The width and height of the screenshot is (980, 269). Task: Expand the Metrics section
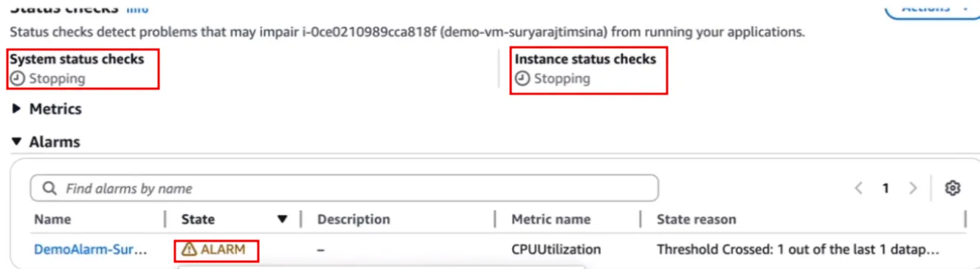pos(46,109)
